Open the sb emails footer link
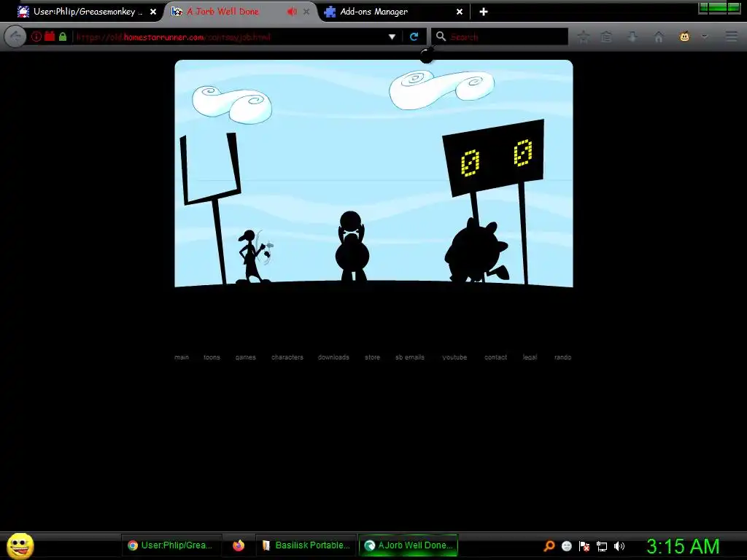The image size is (747, 560). (410, 357)
